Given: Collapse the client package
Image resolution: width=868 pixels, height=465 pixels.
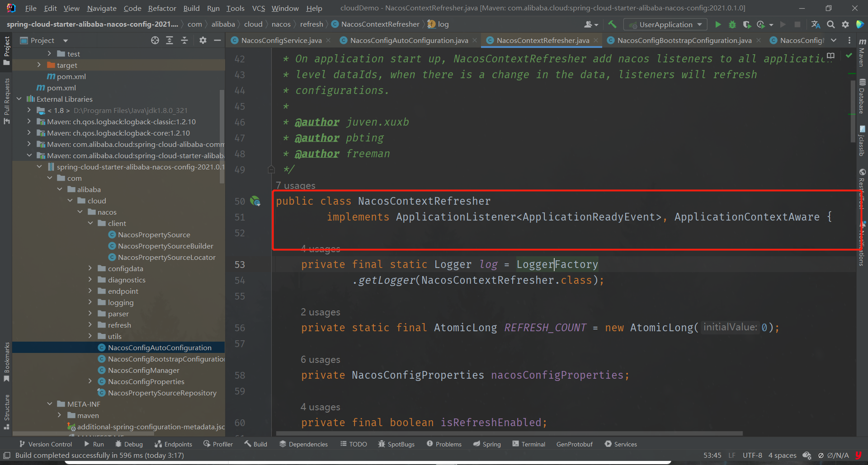Looking at the screenshot, I should click(x=90, y=223).
